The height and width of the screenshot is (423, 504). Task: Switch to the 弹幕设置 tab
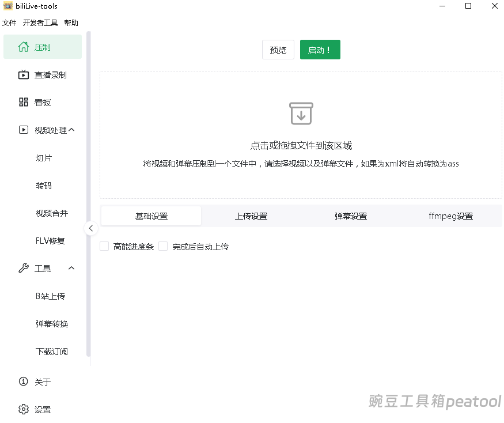pyautogui.click(x=350, y=216)
